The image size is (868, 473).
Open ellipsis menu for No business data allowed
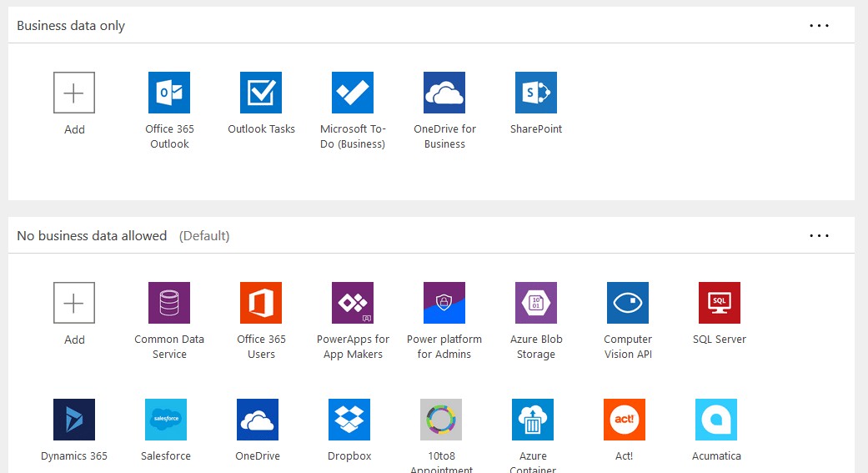pyautogui.click(x=820, y=235)
